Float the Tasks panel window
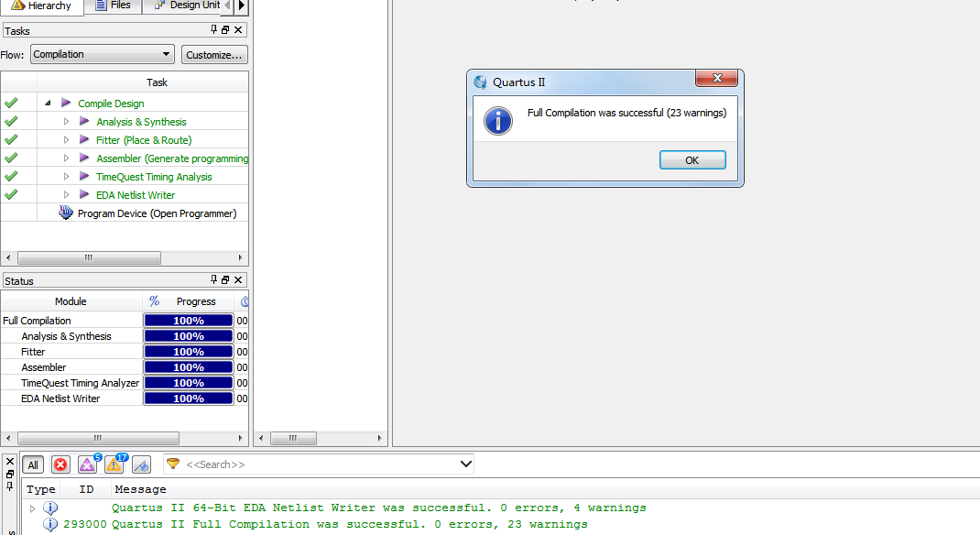Viewport: 980px width, 535px height. pyautogui.click(x=225, y=29)
